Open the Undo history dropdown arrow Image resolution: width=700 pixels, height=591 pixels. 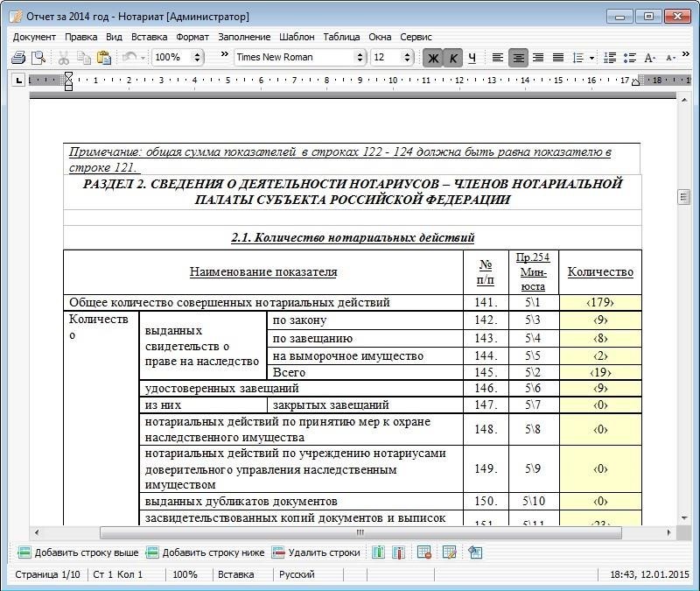(143, 58)
